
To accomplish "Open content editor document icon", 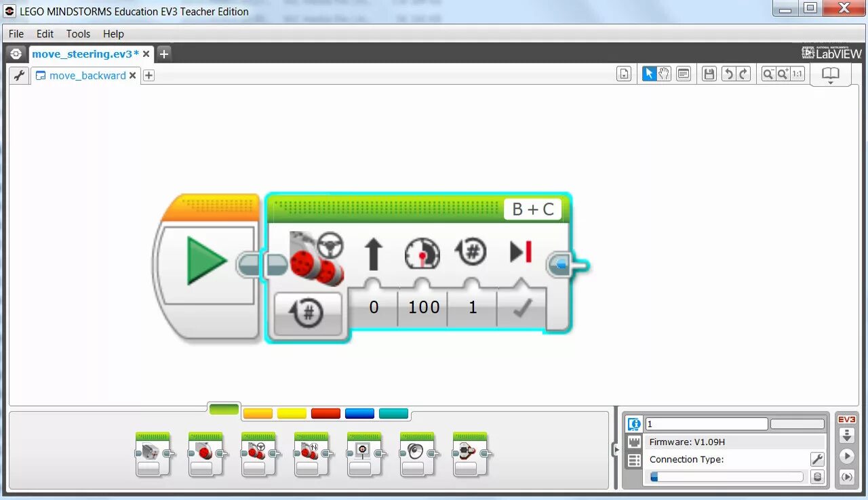I will pyautogui.click(x=624, y=75).
